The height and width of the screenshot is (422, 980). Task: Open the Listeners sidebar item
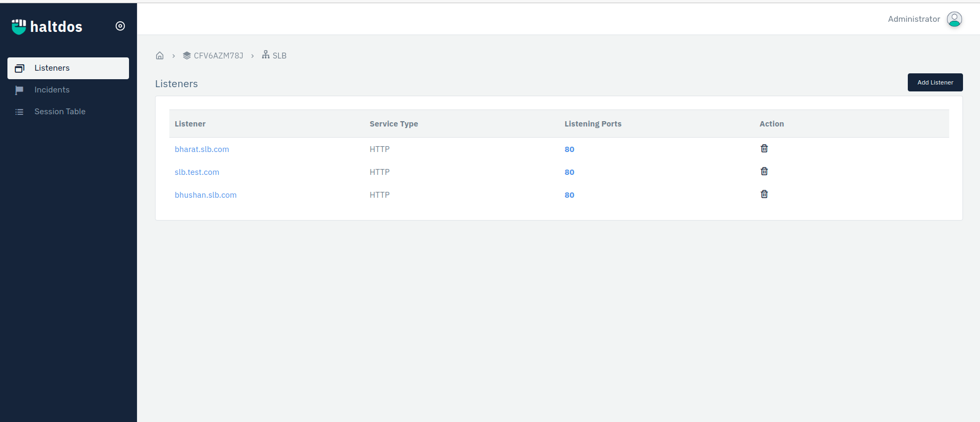click(x=68, y=68)
